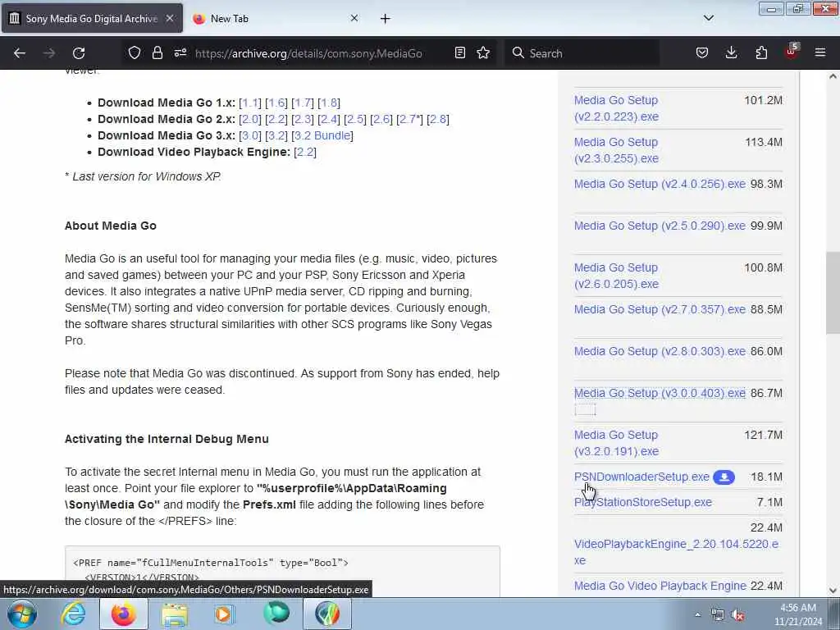Open the Media Go 2.8 download link

(x=438, y=119)
